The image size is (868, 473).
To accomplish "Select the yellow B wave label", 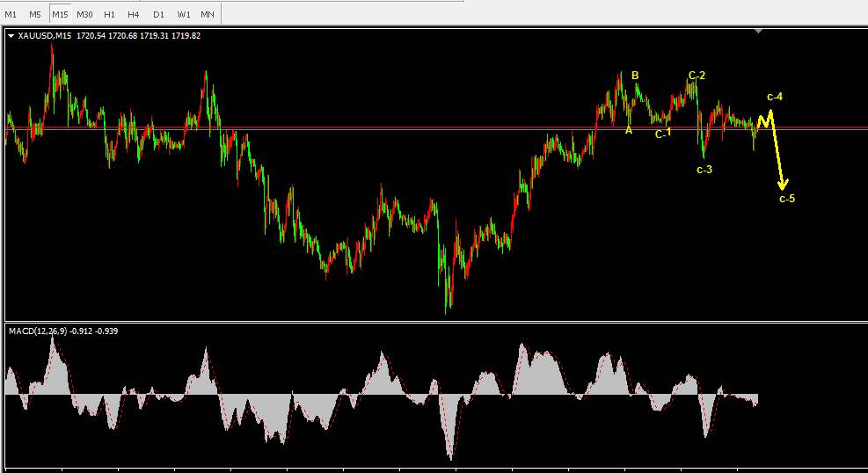I will (x=635, y=76).
